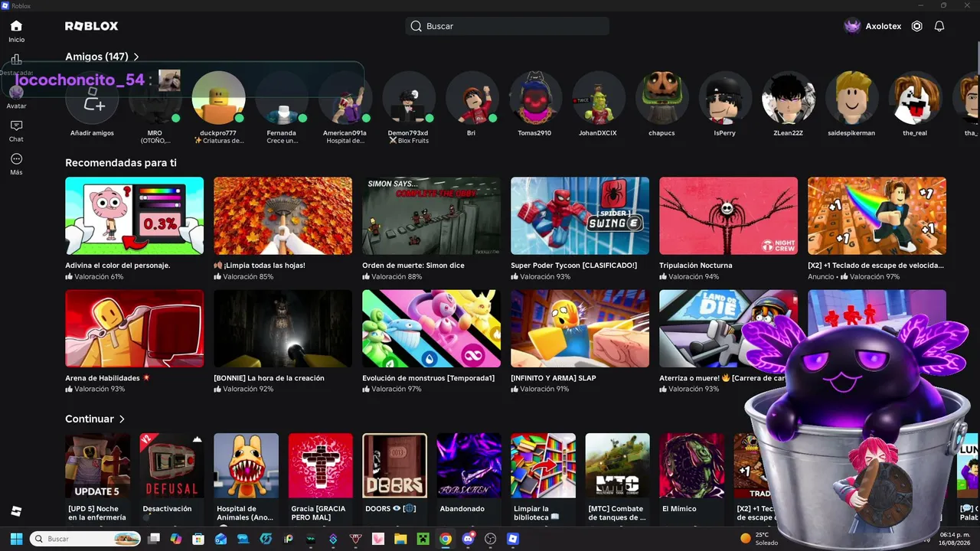
Task: Open JohanDXCIX's friend avatar
Action: coord(599,97)
